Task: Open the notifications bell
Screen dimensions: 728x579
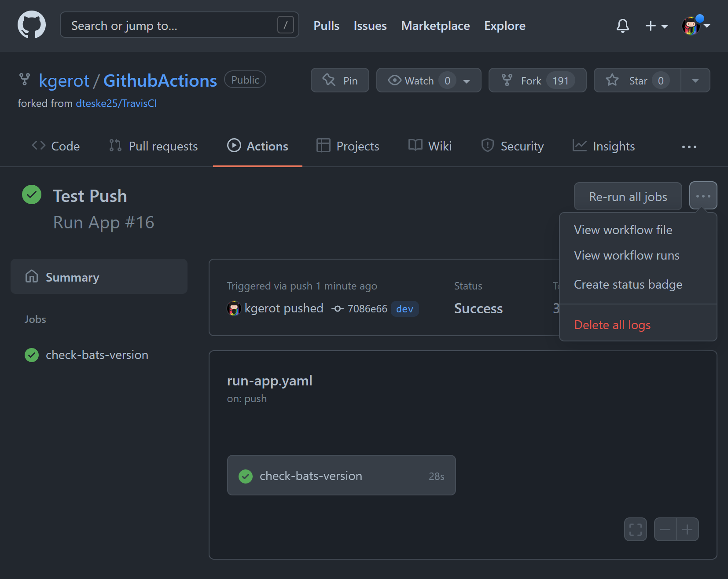Action: coord(622,26)
